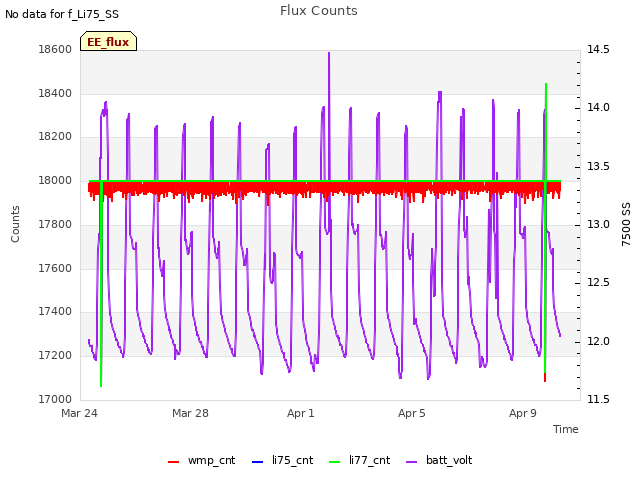Viewport: 640px width, 480px height.
Task: Click the Counts y-axis label
Action: (x=15, y=224)
